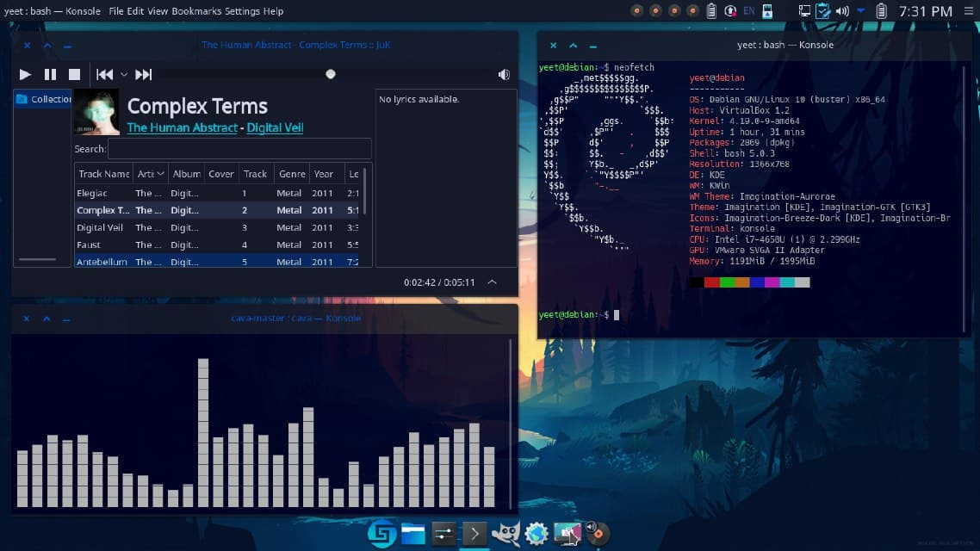Click the elapsed time display 0:02:42 / 0:05:11
This screenshot has width=980, height=551.
pos(438,282)
